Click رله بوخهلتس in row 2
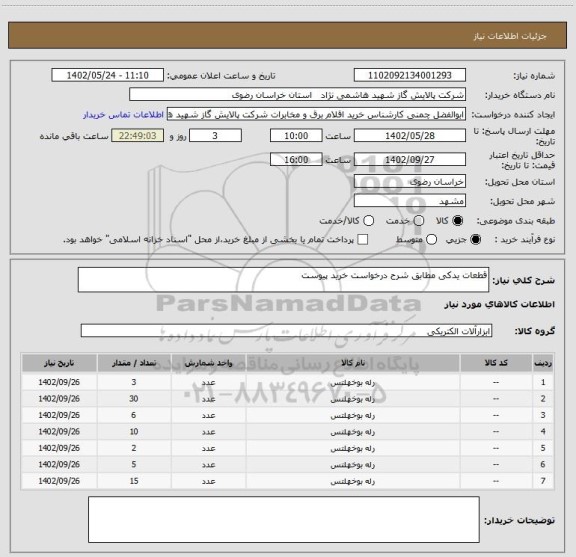 pyautogui.click(x=353, y=399)
